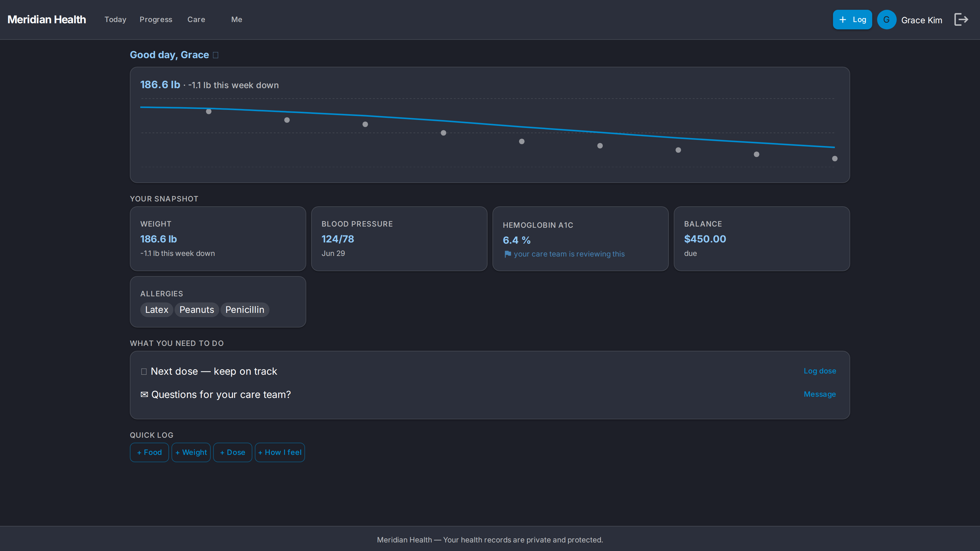This screenshot has height=551, width=980.
Task: Open the Progress tab
Action: [x=156, y=20]
